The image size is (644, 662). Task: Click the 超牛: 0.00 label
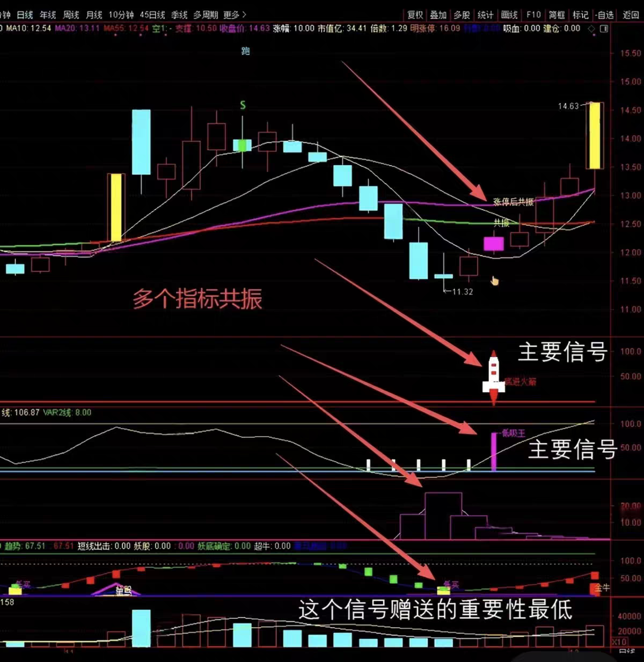pyautogui.click(x=272, y=546)
